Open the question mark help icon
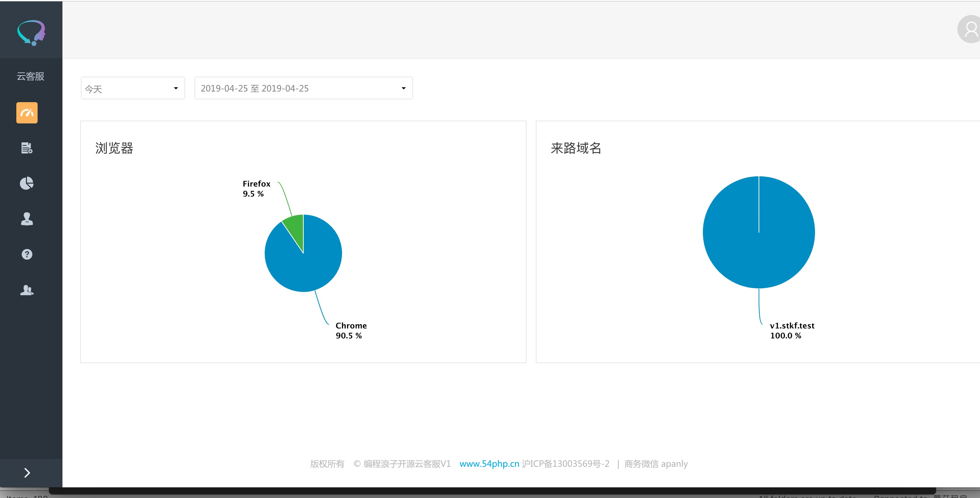 pos(27,254)
